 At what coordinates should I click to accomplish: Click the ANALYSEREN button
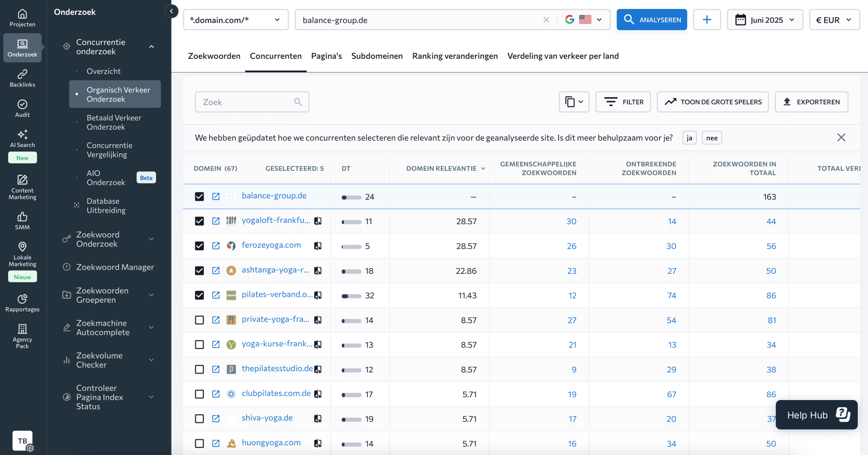[x=652, y=20]
